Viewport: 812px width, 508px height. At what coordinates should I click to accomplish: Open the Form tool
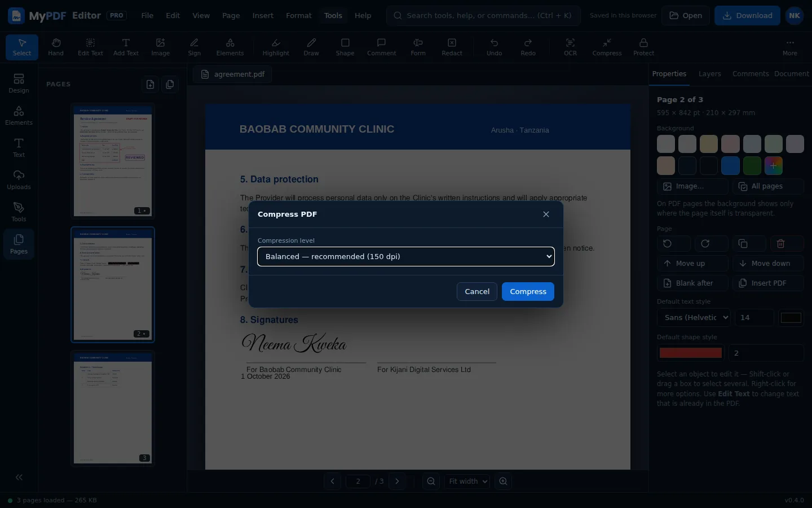pyautogui.click(x=418, y=47)
